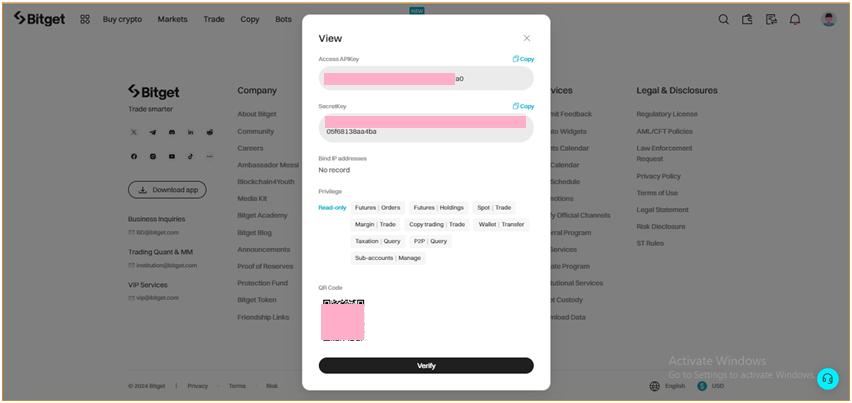Image resolution: width=852 pixels, height=403 pixels.
Task: Open the user profile avatar
Action: [829, 19]
